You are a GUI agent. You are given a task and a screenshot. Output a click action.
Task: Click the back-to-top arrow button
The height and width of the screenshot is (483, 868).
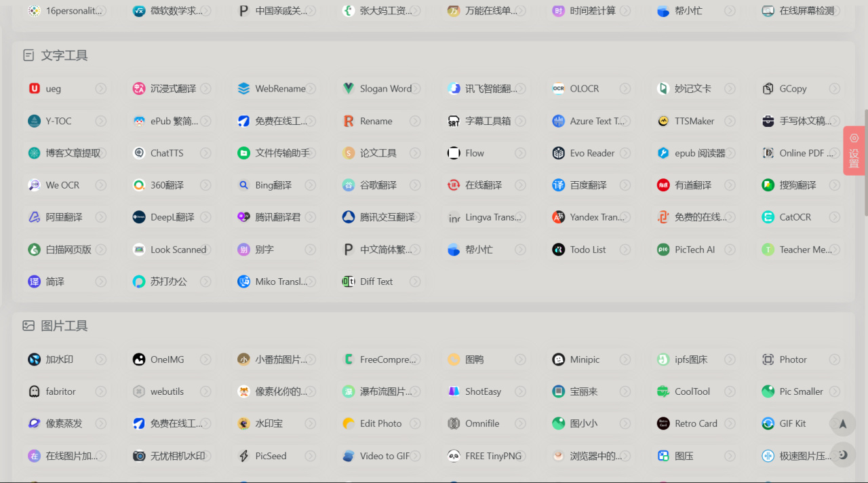tap(842, 423)
